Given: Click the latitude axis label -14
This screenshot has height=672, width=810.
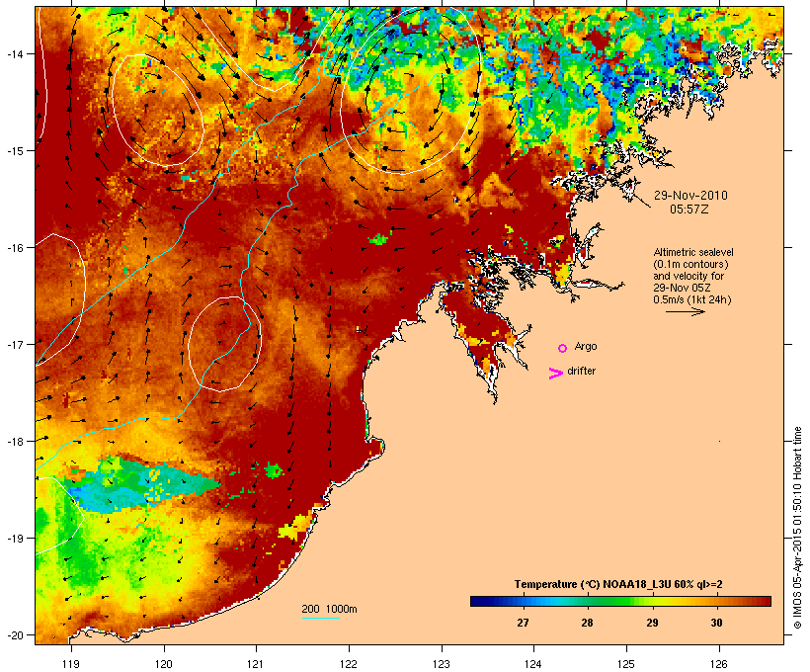Looking at the screenshot, I should 14,53.
